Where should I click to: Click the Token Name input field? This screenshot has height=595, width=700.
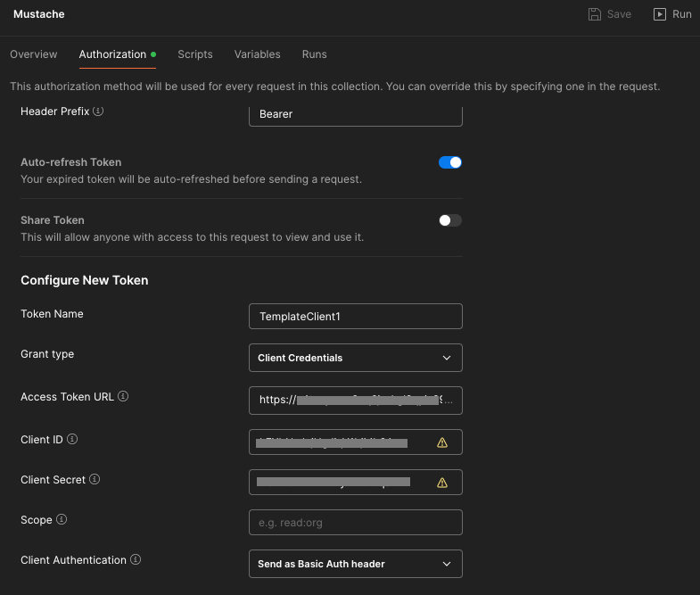click(355, 317)
